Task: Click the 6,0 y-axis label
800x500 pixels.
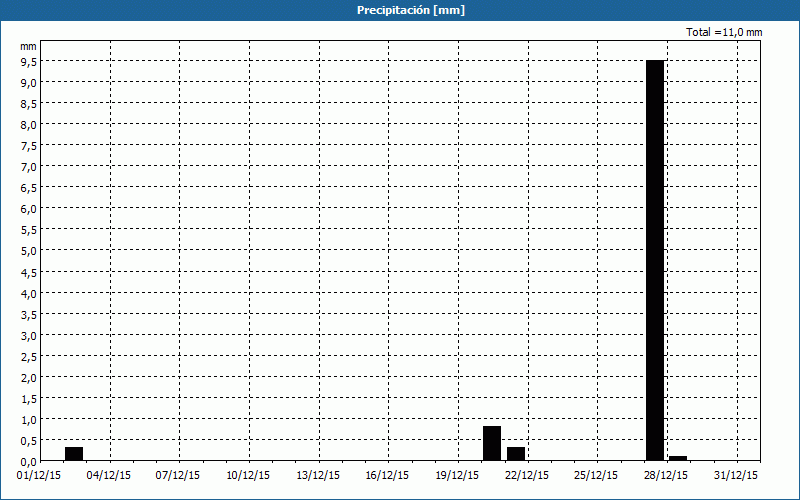Action: tap(29, 209)
